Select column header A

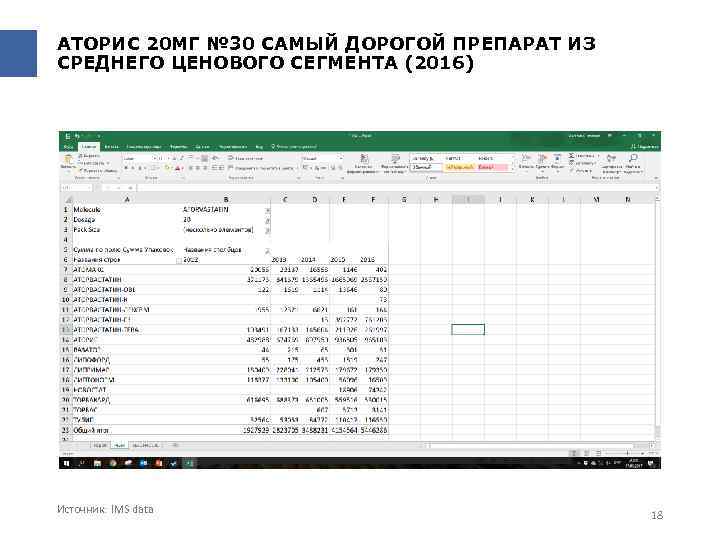click(x=127, y=199)
